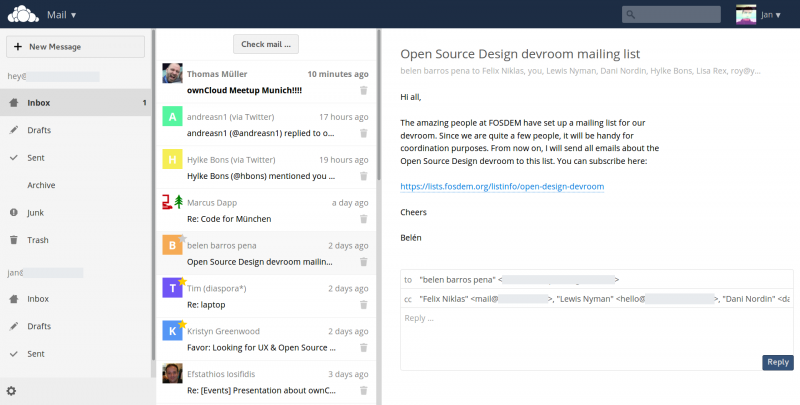Delete the Hylke Bons mention message

click(364, 176)
